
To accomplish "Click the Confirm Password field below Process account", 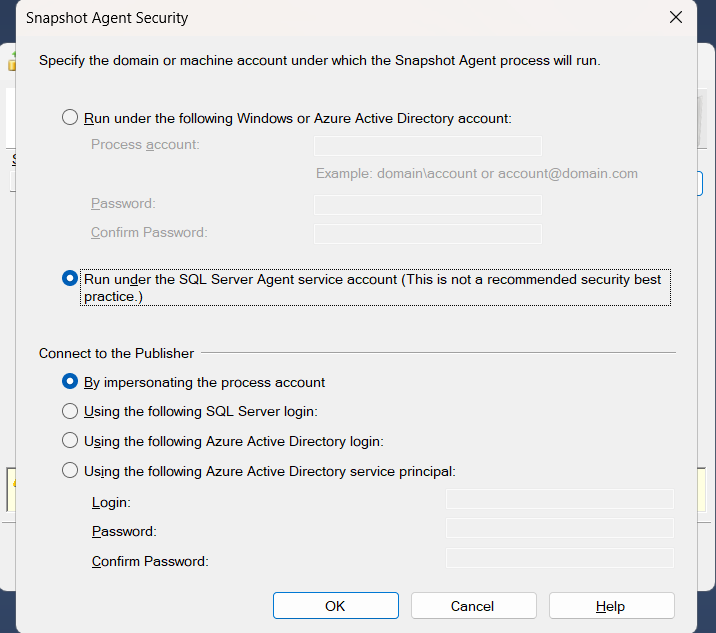I will 427,234.
